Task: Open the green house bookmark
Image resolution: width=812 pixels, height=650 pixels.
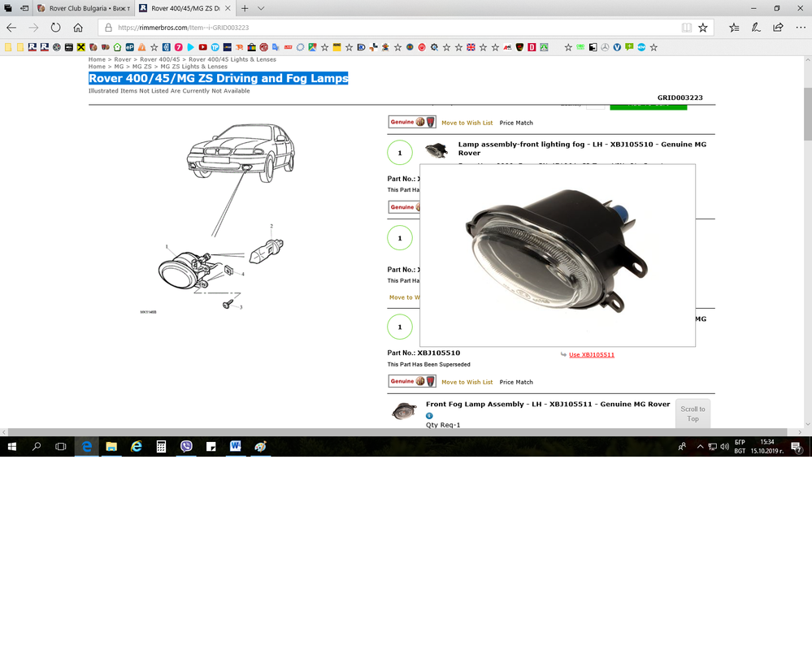Action: tap(118, 47)
